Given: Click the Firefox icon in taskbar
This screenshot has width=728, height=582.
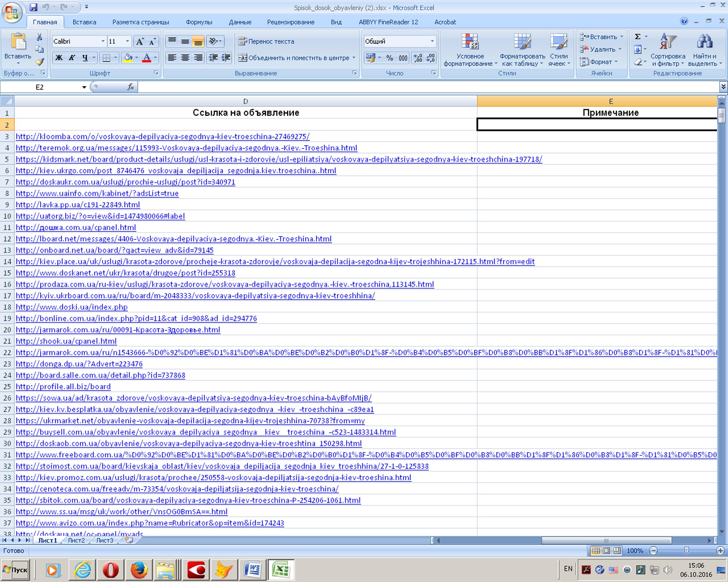Looking at the screenshot, I should (139, 570).
